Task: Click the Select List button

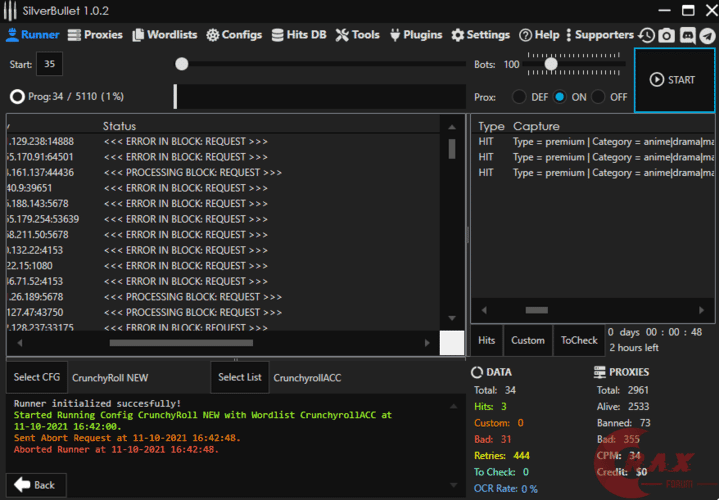Action: click(x=240, y=377)
